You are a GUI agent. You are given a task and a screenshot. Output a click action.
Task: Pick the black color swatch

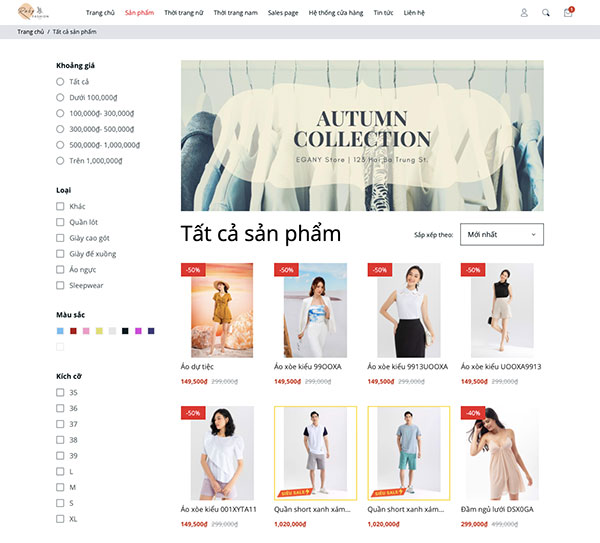(x=125, y=331)
